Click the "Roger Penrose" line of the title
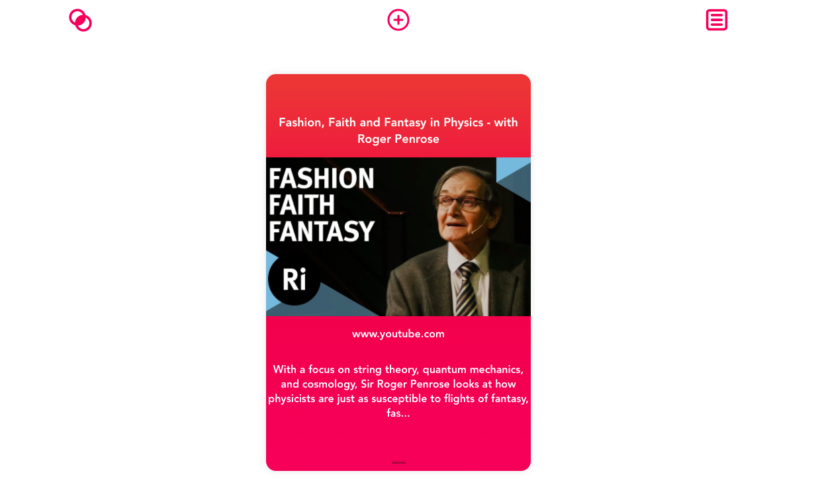 coord(398,139)
